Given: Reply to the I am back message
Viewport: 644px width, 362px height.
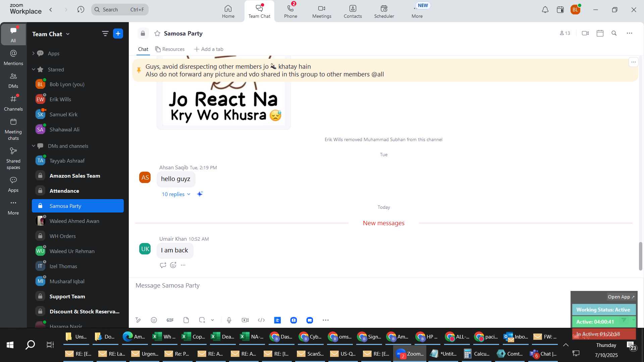Looking at the screenshot, I should click(x=163, y=265).
